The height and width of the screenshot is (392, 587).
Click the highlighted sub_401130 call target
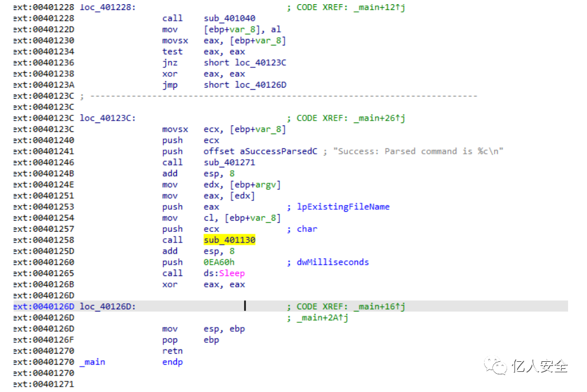(x=230, y=240)
